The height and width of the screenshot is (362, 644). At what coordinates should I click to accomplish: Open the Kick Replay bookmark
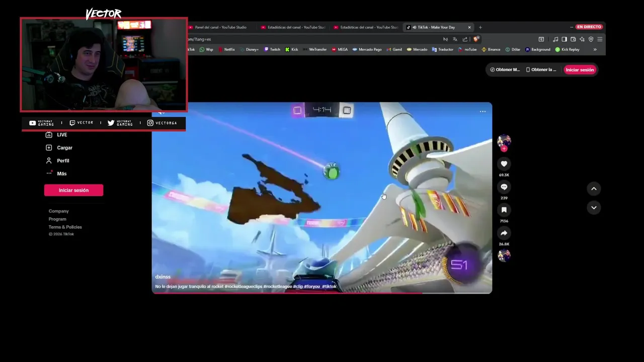[x=567, y=50]
